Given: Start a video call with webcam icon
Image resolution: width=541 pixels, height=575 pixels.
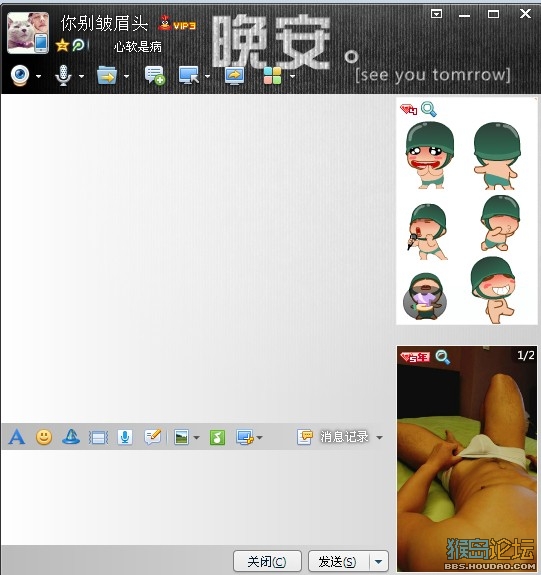Looking at the screenshot, I should 20,75.
